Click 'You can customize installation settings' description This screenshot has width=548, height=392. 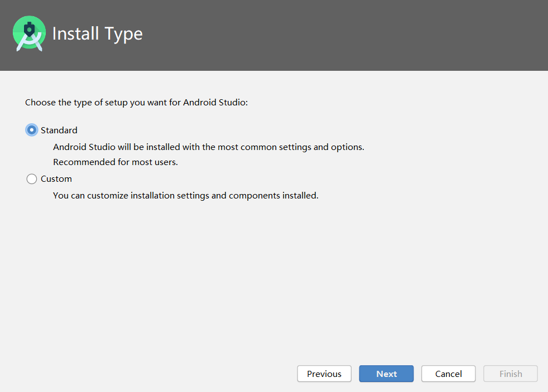[x=186, y=196]
